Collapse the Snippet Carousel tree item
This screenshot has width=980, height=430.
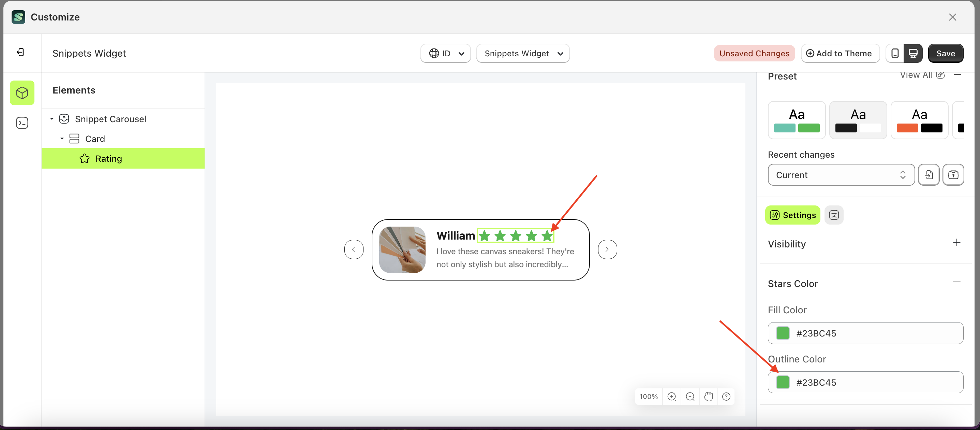click(x=52, y=119)
